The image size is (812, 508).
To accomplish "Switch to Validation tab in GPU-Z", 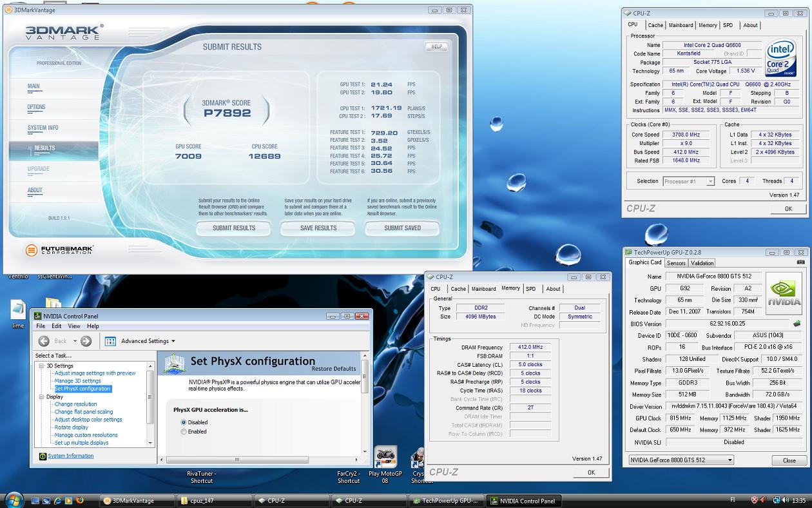I will (x=702, y=263).
